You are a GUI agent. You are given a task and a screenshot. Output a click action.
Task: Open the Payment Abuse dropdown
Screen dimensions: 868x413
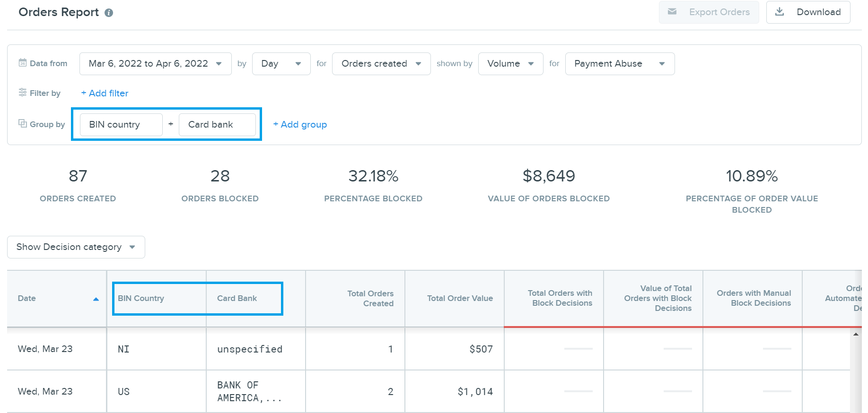click(620, 64)
